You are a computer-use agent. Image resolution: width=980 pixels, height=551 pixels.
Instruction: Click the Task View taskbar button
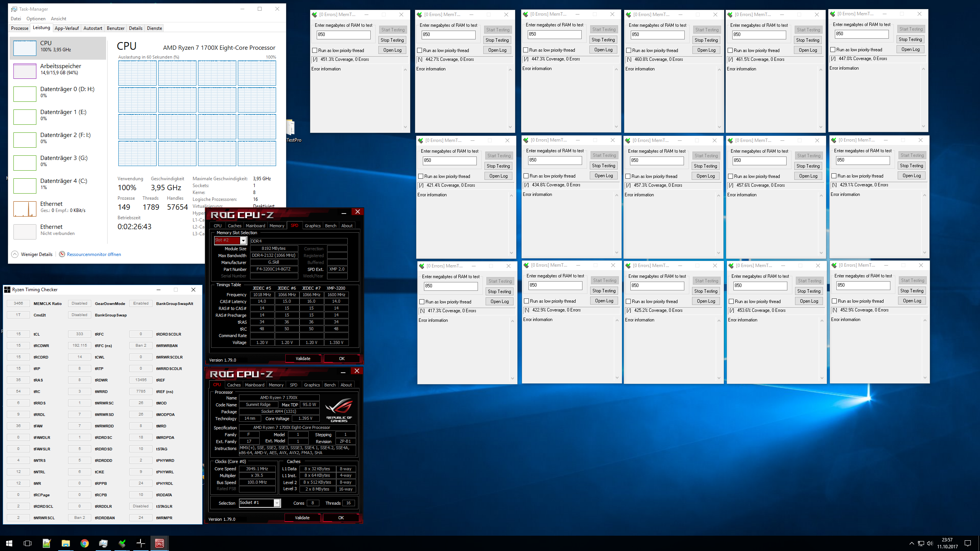coord(28,543)
